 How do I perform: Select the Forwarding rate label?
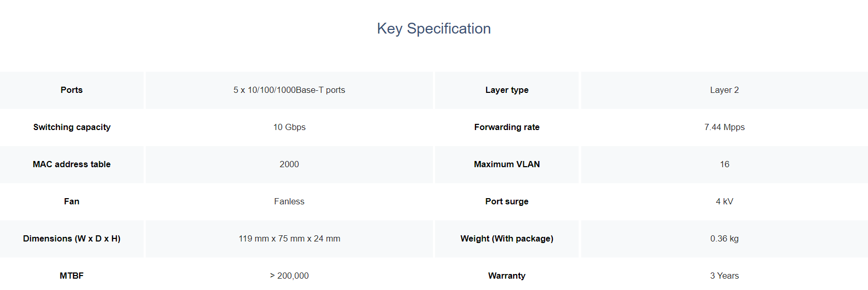tap(507, 127)
